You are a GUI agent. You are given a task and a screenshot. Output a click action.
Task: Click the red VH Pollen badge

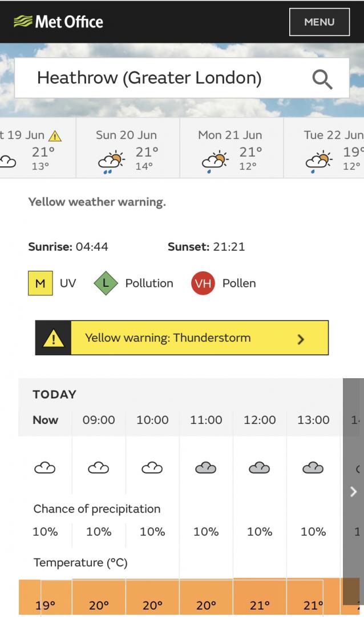point(203,283)
